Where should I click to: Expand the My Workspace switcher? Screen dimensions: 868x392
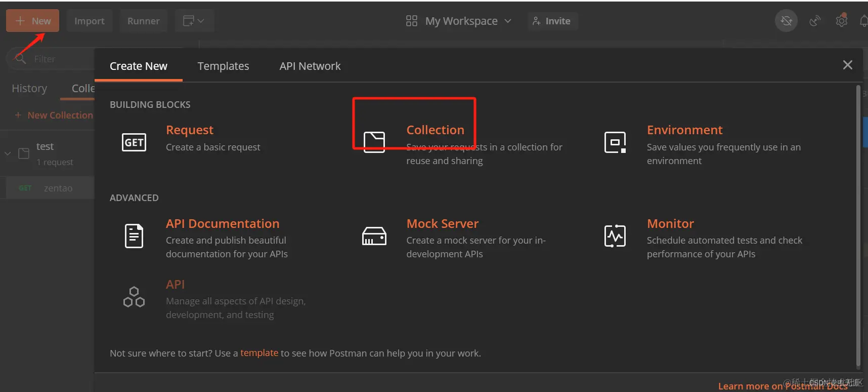[468, 21]
